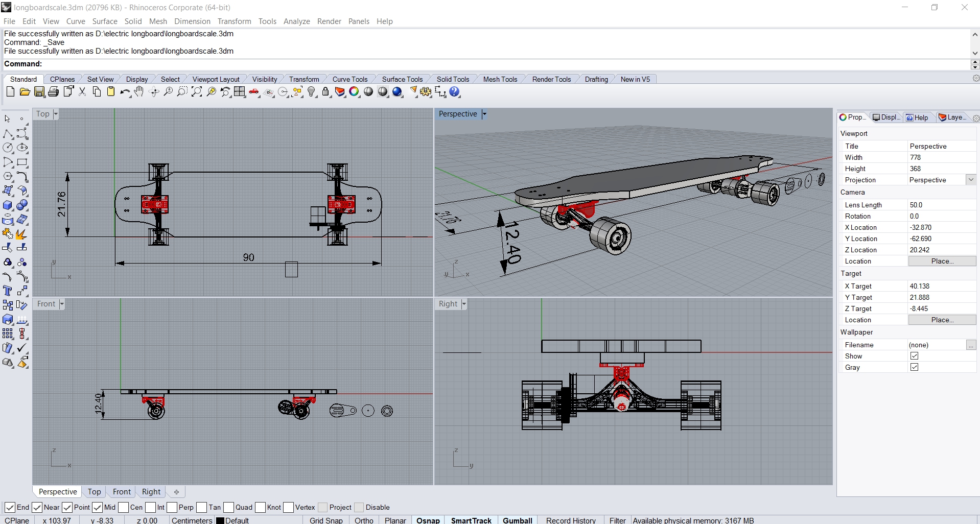Open the properties panel gear menu
This screenshot has width=980, height=524.
click(976, 118)
